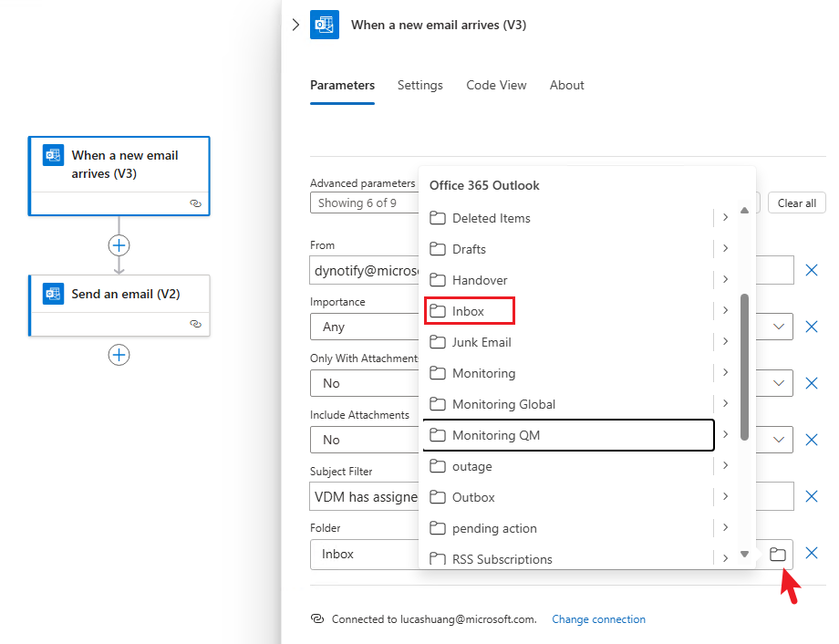Remove the Importance parameter with its X
839x644 pixels.
(811, 327)
